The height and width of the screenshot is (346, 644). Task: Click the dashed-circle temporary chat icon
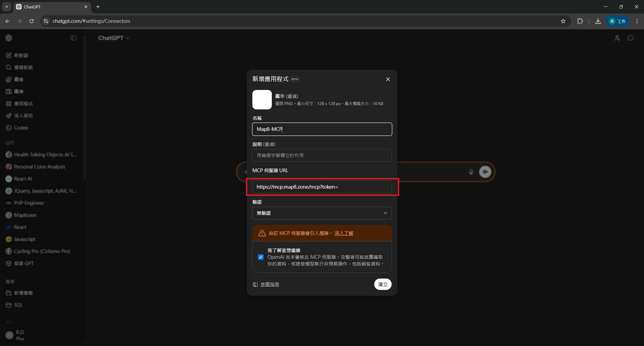tap(631, 38)
